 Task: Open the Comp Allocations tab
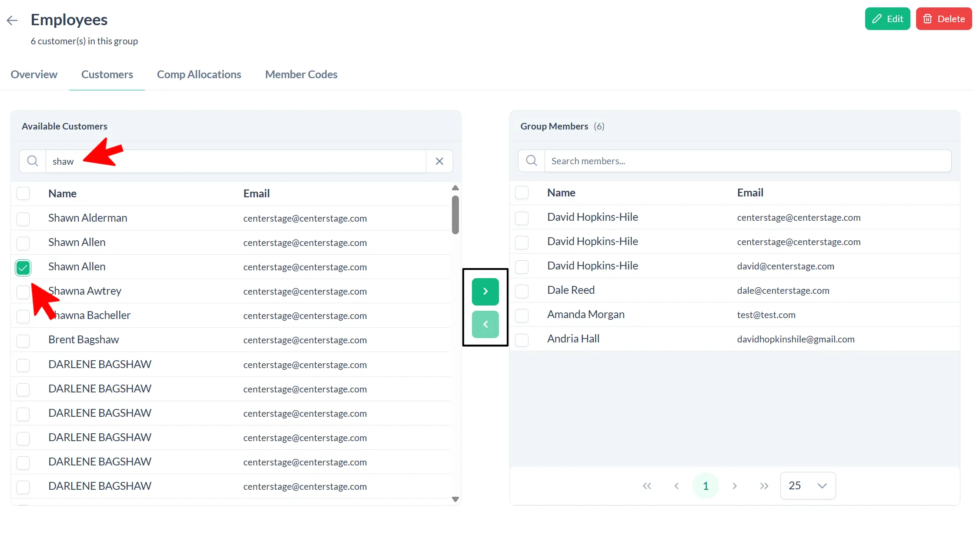[x=199, y=74]
